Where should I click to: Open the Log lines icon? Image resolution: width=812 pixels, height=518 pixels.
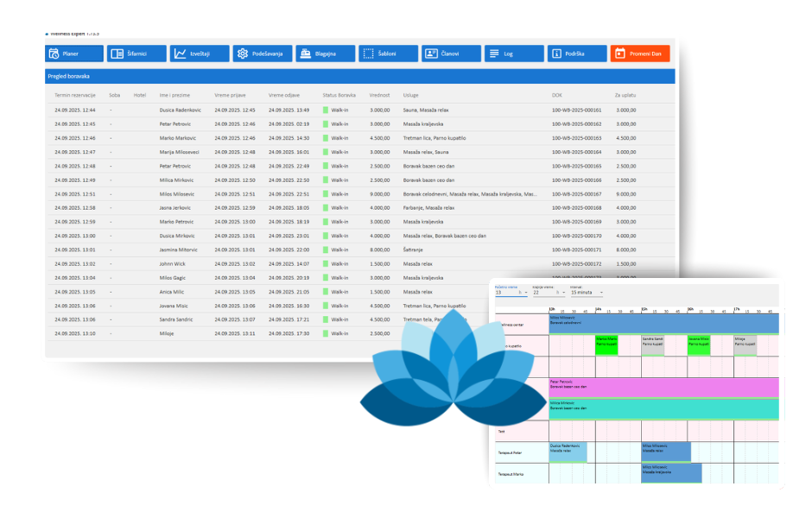[494, 54]
